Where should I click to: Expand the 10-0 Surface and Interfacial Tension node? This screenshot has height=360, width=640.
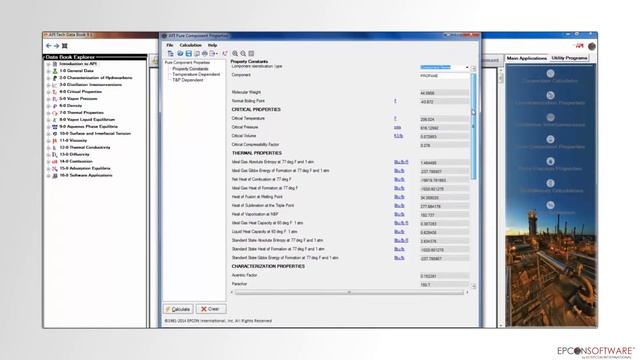49,134
